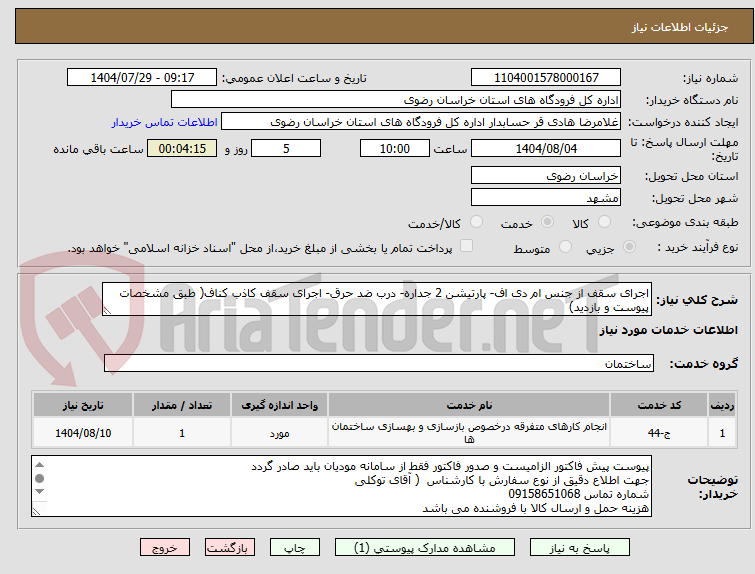Click the تاریخ نیاز column header

pos(83,405)
